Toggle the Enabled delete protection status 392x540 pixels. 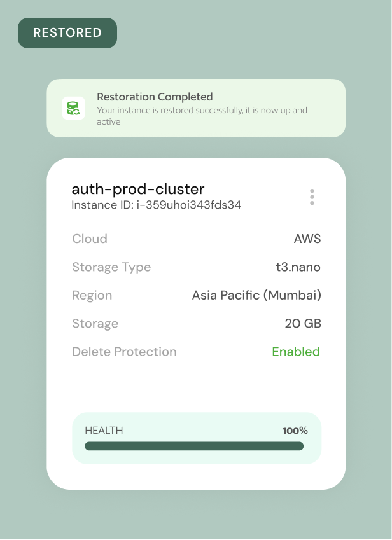click(x=296, y=352)
